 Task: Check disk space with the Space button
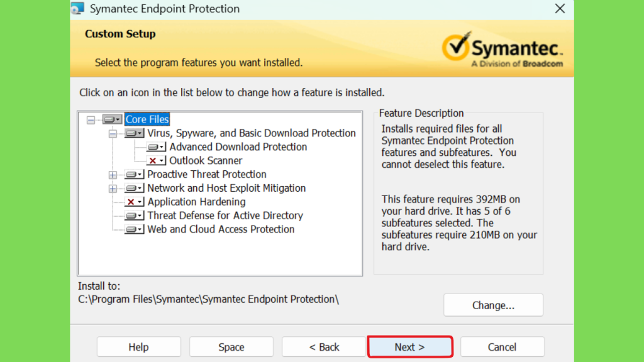(231, 347)
